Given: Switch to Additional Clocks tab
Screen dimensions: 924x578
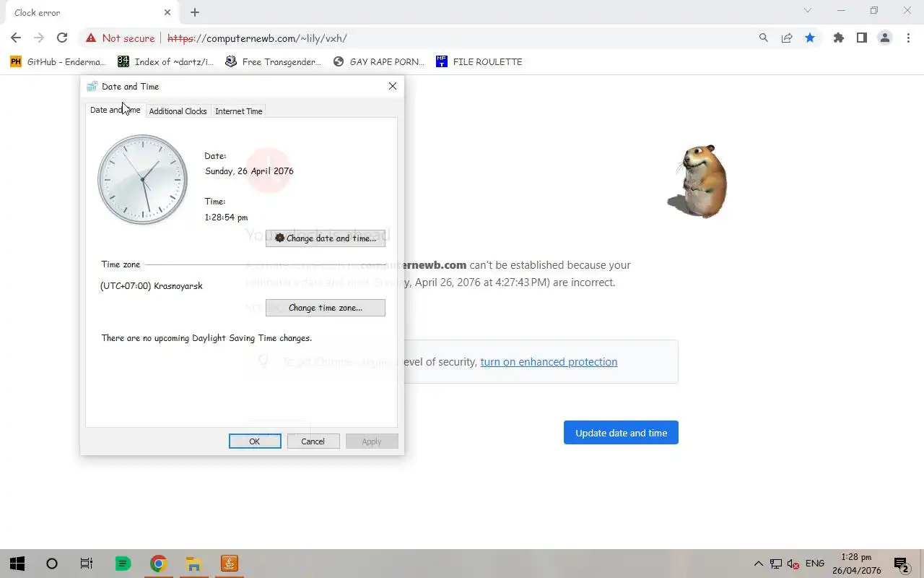Looking at the screenshot, I should [x=178, y=111].
